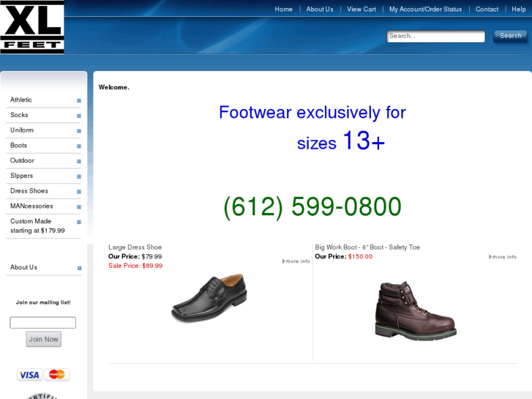Open the Large Dress Shoe product title
Screen dimensions: 532x399
point(135,247)
